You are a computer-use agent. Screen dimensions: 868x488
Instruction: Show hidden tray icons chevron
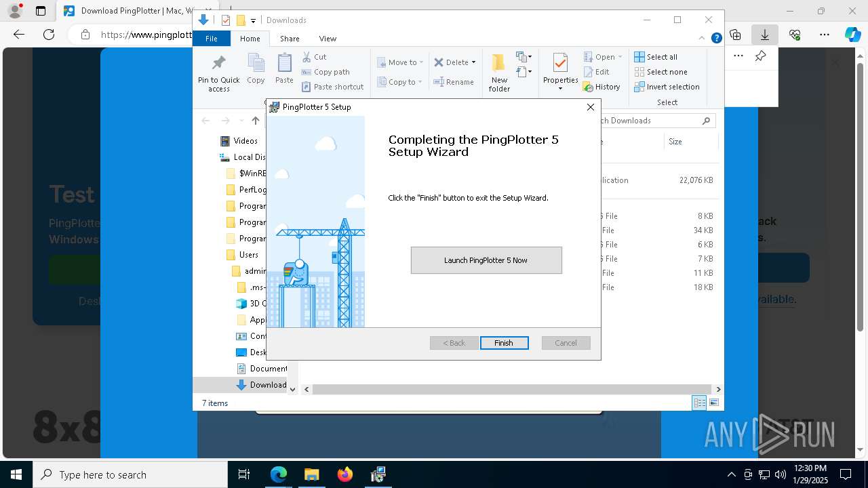tap(731, 474)
